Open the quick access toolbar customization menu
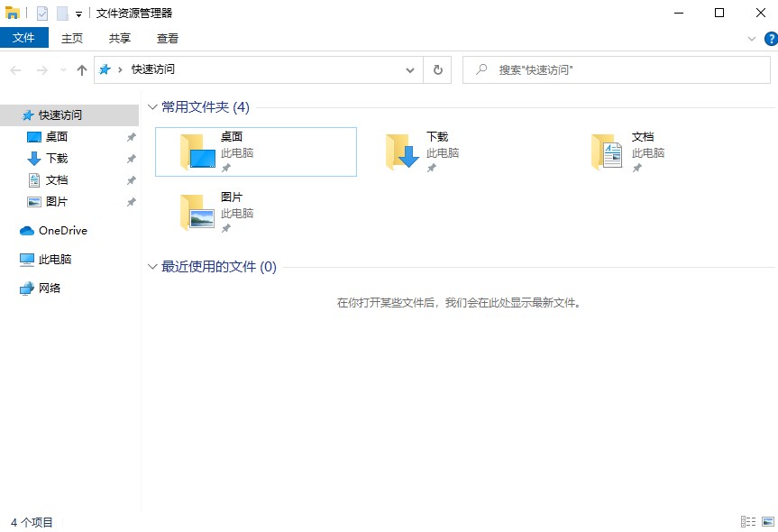The image size is (778, 532). (78, 13)
